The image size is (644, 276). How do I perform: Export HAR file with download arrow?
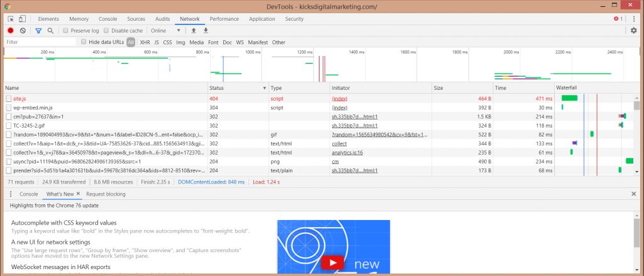click(x=206, y=30)
